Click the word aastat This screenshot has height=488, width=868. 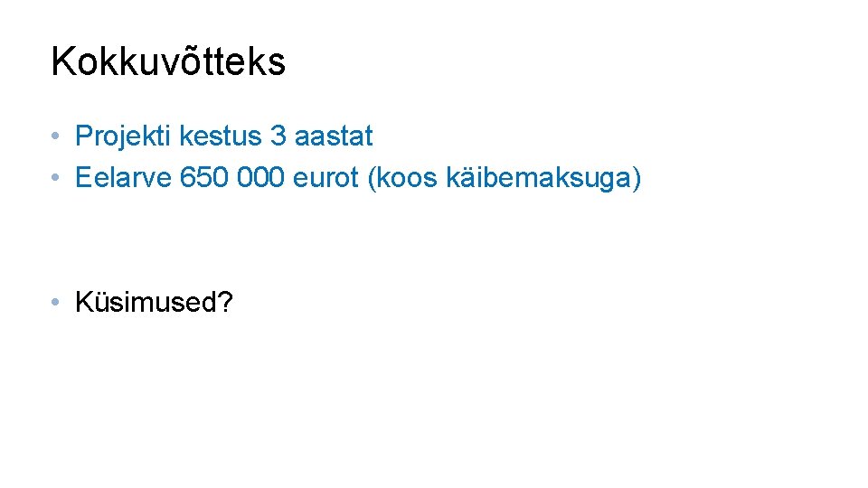pyautogui.click(x=334, y=137)
